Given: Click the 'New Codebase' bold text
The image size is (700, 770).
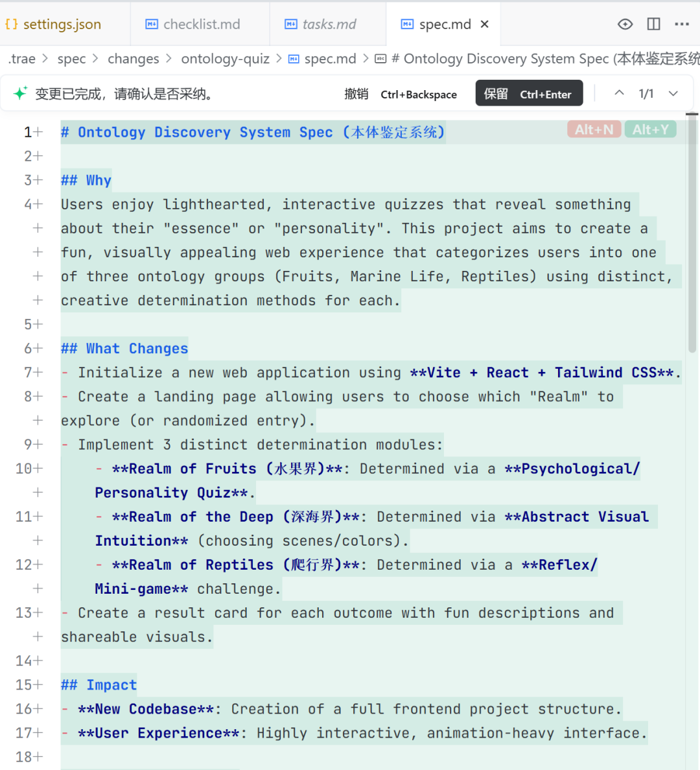Looking at the screenshot, I should click(146, 709).
